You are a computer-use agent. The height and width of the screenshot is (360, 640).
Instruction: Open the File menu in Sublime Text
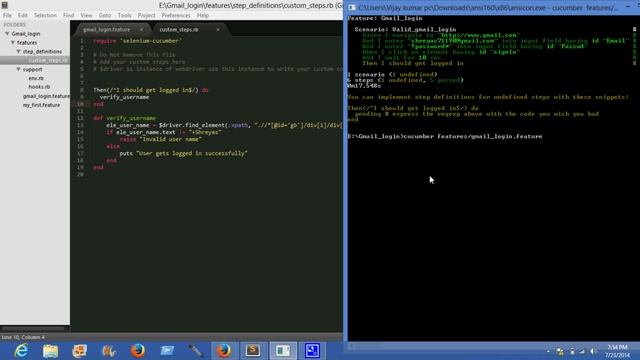7,16
